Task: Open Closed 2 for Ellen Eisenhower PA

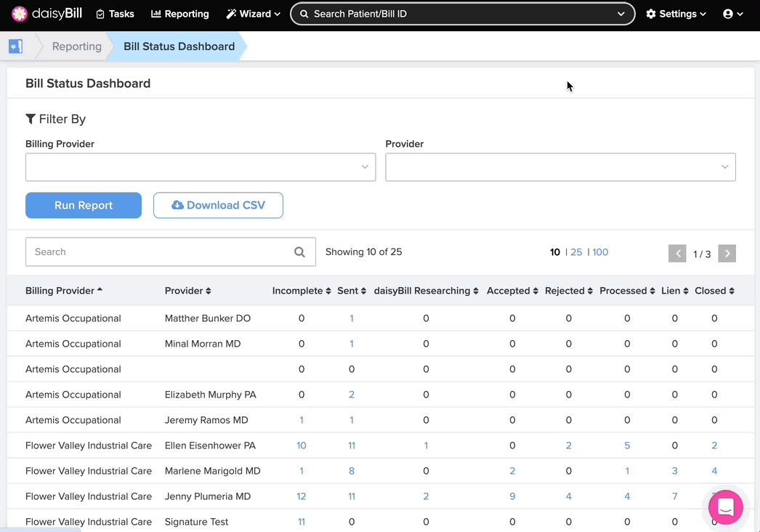Action: [714, 446]
